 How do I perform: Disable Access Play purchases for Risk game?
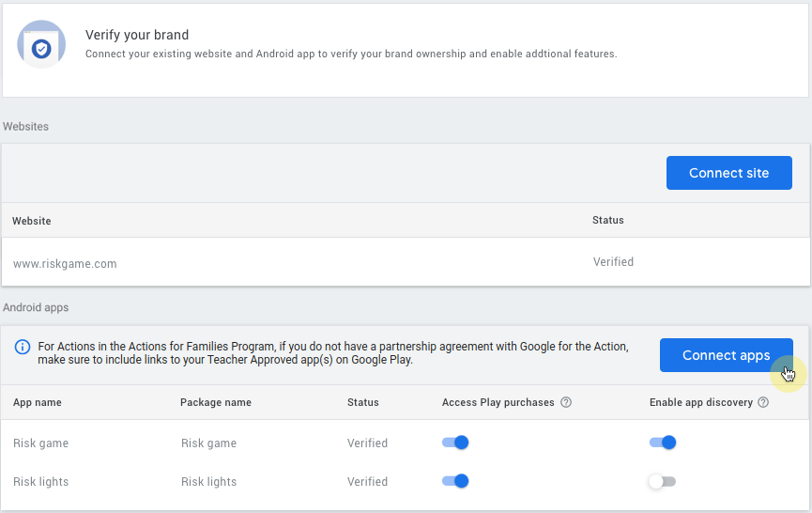(455, 443)
